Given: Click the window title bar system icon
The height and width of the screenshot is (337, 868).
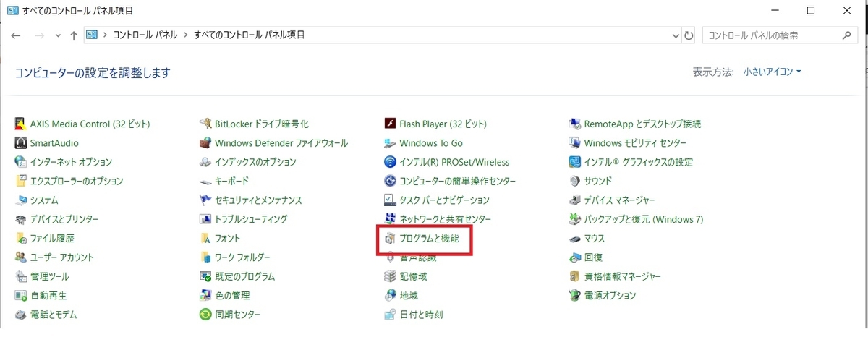Looking at the screenshot, I should tap(12, 11).
